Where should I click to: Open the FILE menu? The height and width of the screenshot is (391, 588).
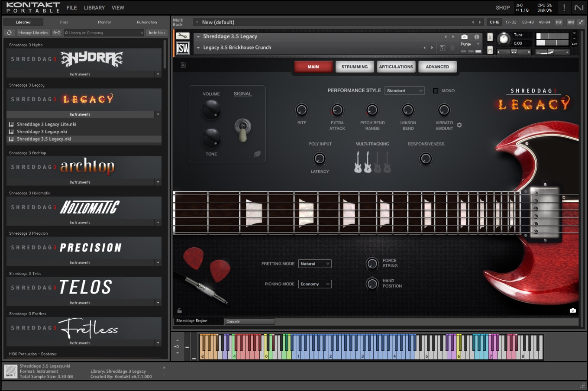tap(71, 8)
